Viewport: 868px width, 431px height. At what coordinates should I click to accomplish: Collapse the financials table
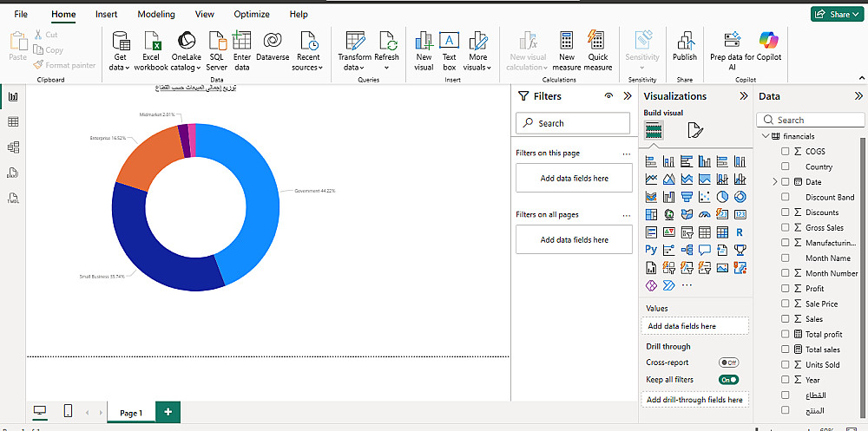pos(765,136)
